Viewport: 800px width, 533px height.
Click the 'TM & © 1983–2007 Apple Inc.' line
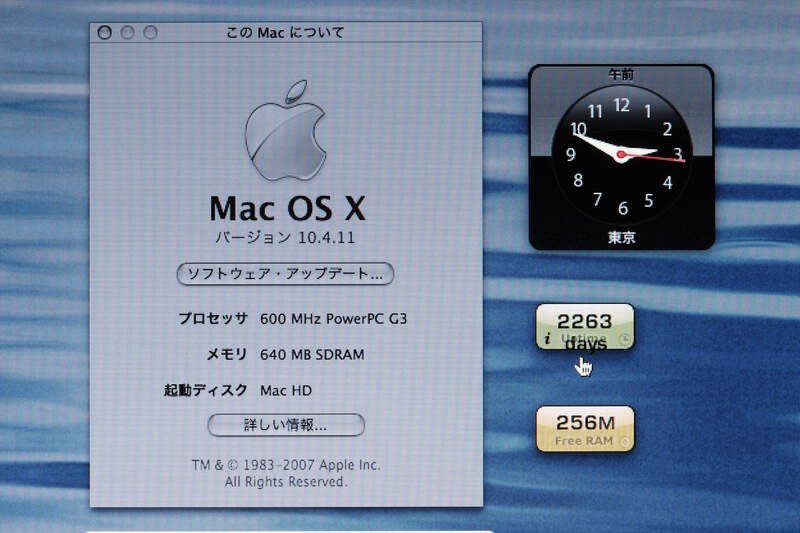click(286, 465)
